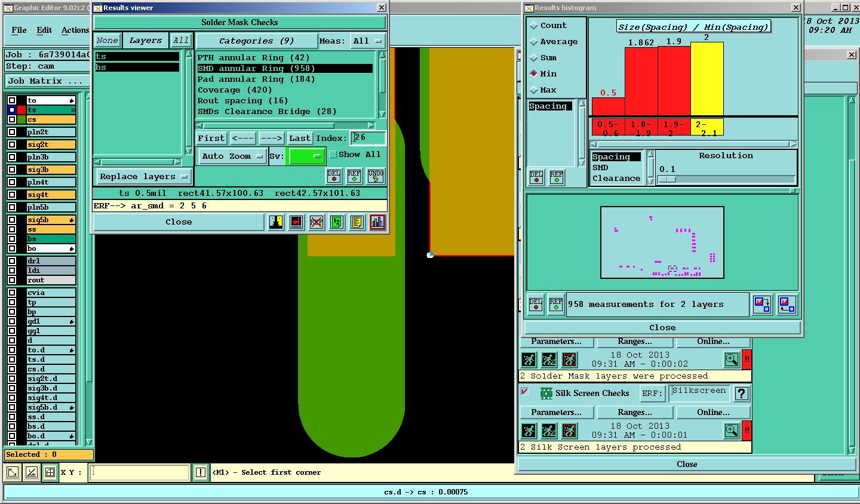Click Silk Screen ERF button
Image resolution: width=860 pixels, height=504 pixels.
tap(652, 394)
